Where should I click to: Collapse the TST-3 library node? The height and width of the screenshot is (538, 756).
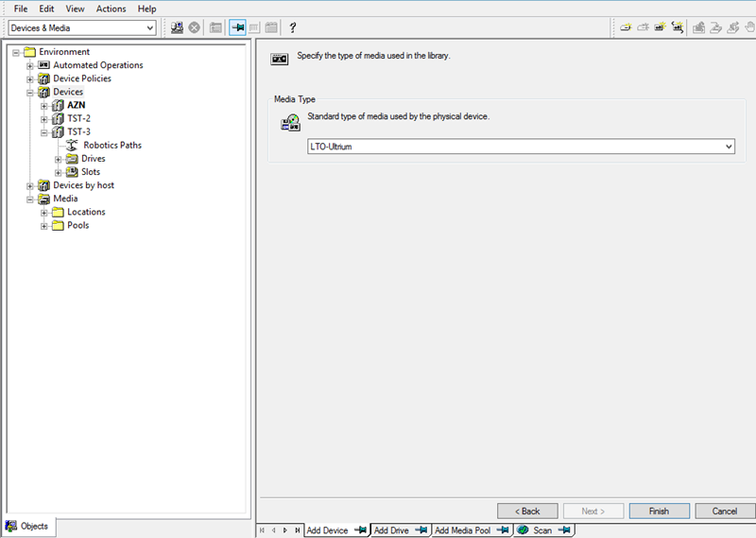pos(43,132)
